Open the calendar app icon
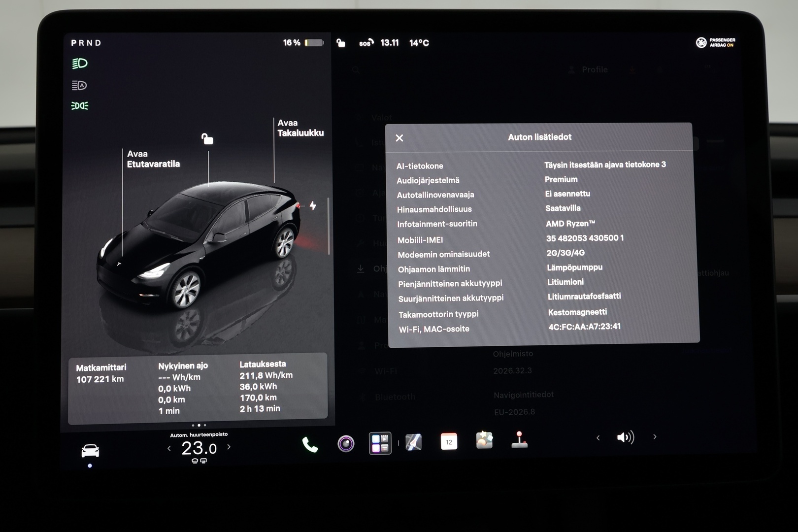 coord(449,441)
